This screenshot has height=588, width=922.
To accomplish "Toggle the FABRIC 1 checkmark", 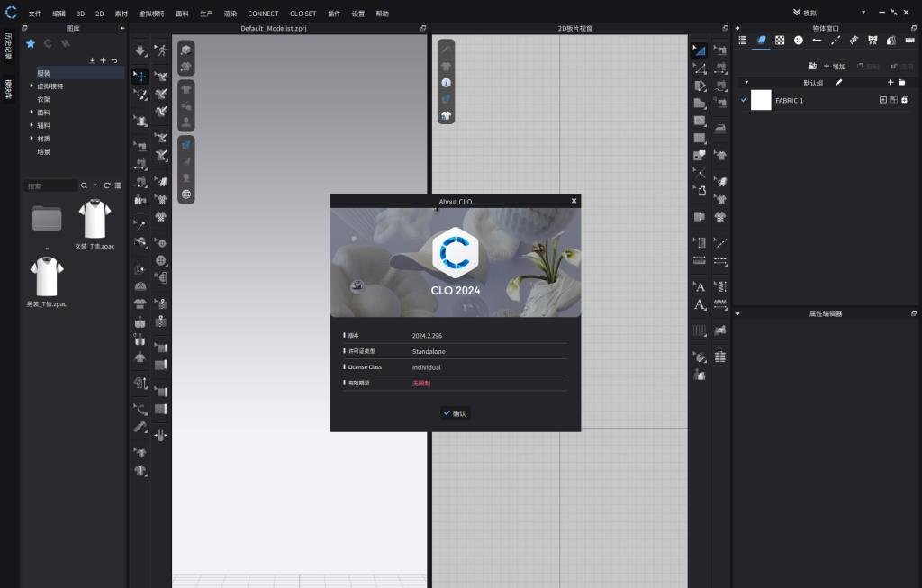I will [744, 100].
